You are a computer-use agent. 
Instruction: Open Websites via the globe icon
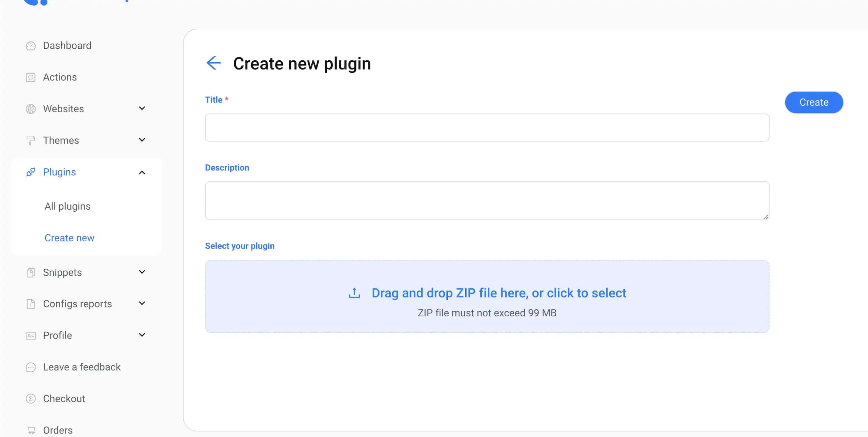coord(31,109)
